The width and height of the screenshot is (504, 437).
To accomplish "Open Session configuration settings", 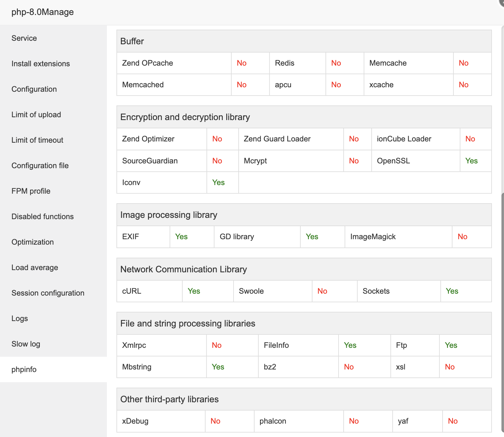I will point(48,293).
